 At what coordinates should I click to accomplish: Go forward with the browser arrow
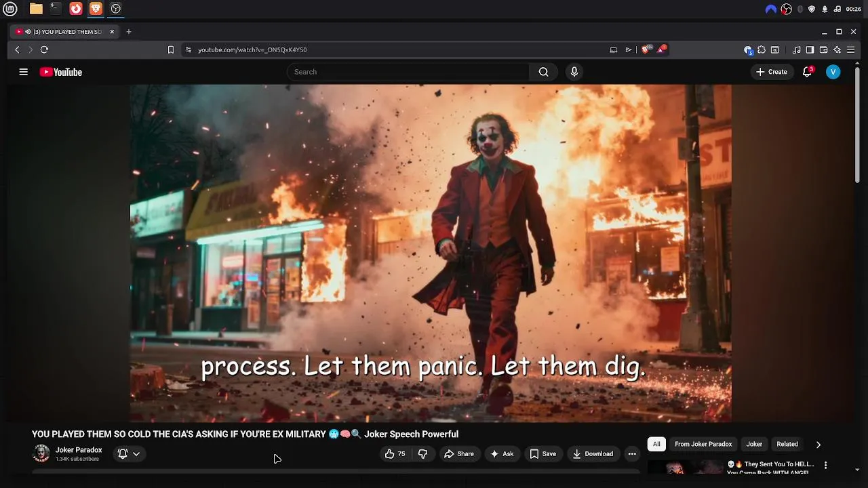(x=30, y=49)
